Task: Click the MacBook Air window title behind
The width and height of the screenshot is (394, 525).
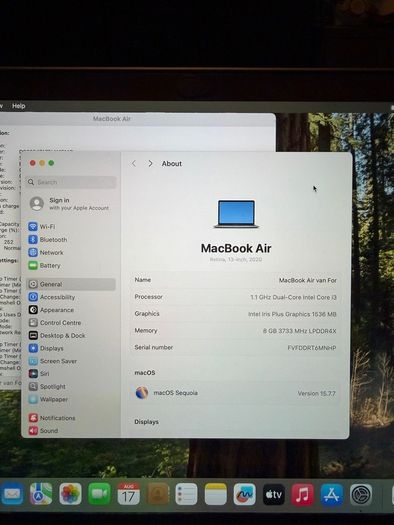Action: point(112,119)
